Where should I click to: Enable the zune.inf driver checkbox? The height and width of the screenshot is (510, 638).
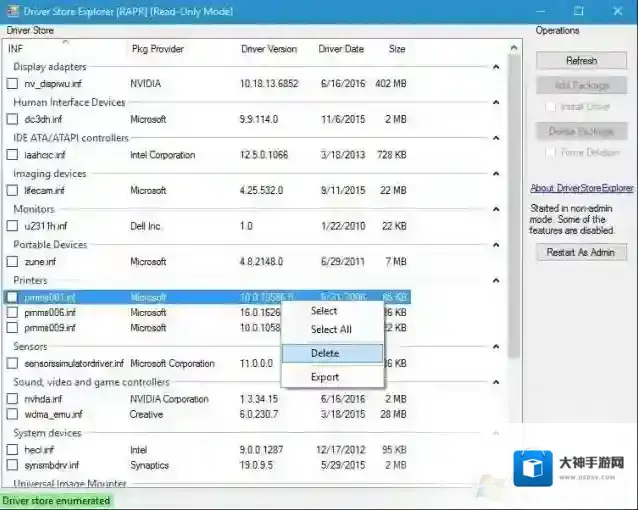(13, 262)
